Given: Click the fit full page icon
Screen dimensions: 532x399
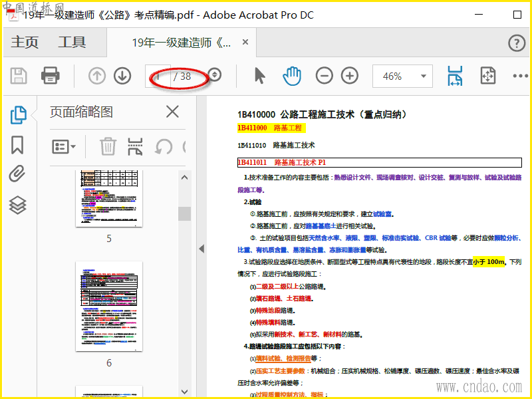Looking at the screenshot, I should point(488,76).
